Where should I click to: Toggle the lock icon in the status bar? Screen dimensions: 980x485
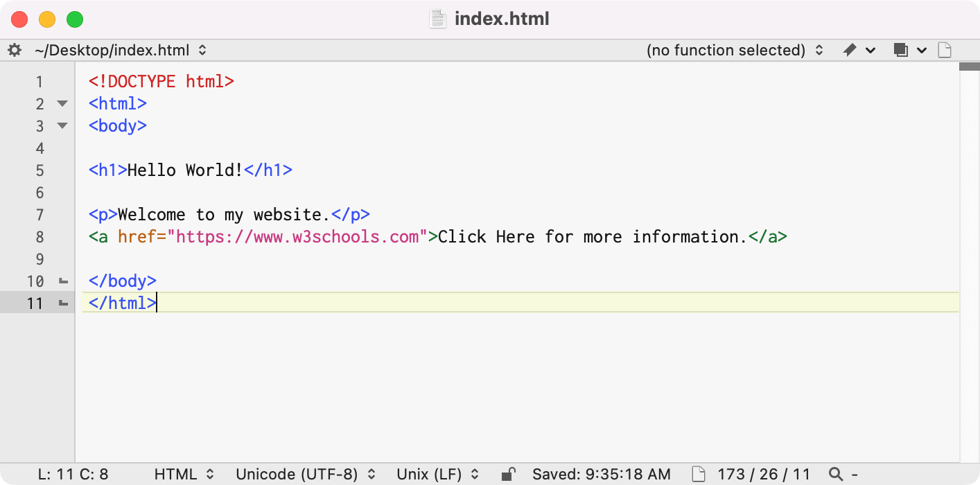508,474
